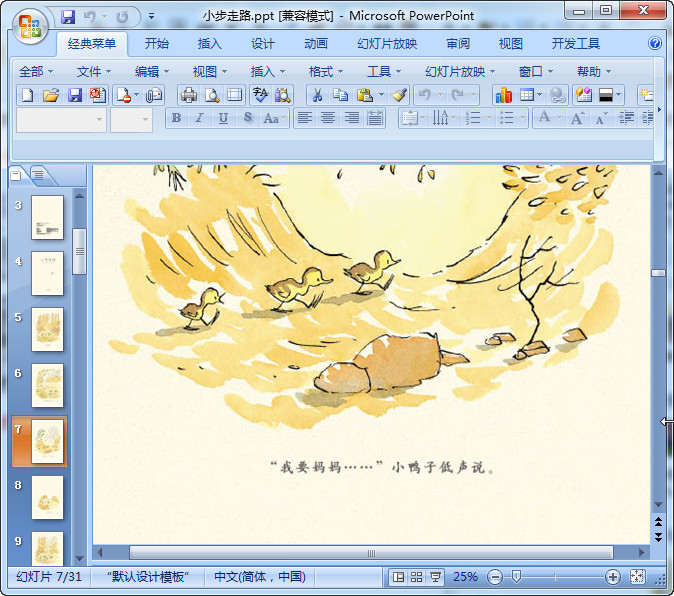Viewport: 674px width, 596px height.
Task: Switch to the 幻灯片放映 ribbon tab
Action: [x=387, y=43]
